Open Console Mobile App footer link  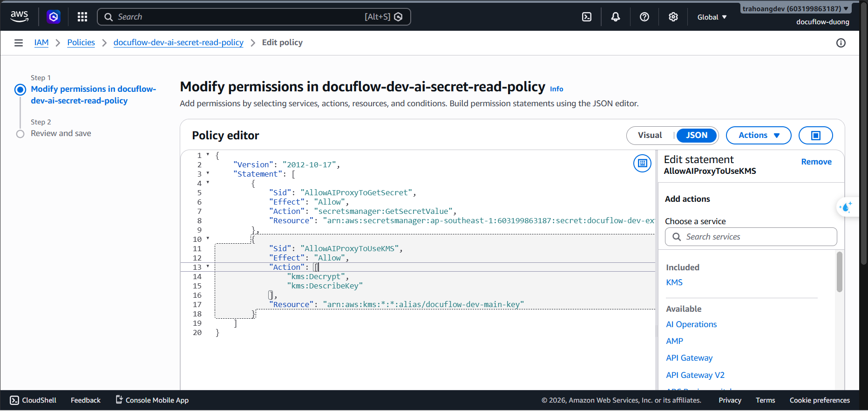[x=152, y=400]
